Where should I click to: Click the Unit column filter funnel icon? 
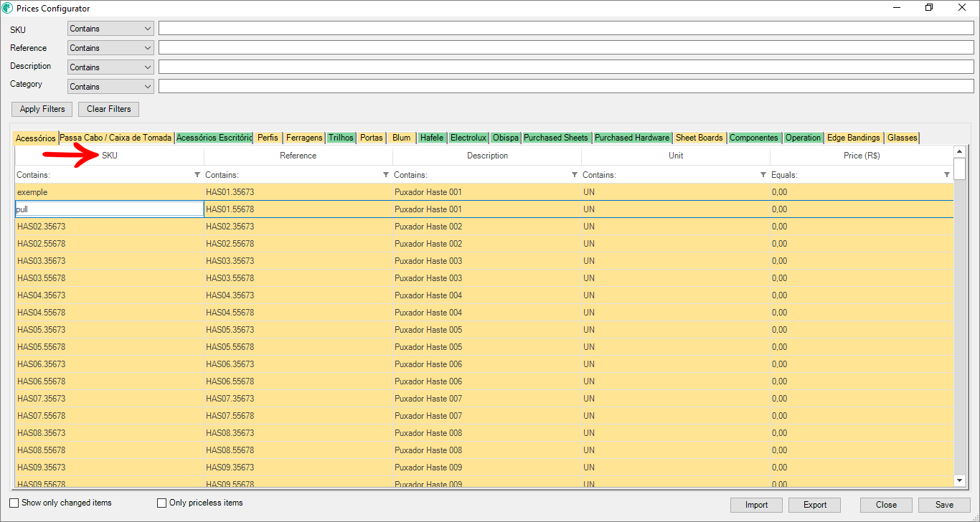763,175
